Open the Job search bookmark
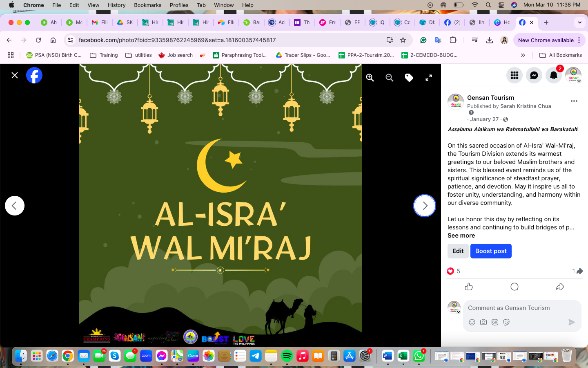Screen dimensions: 588x368 pos(176,55)
